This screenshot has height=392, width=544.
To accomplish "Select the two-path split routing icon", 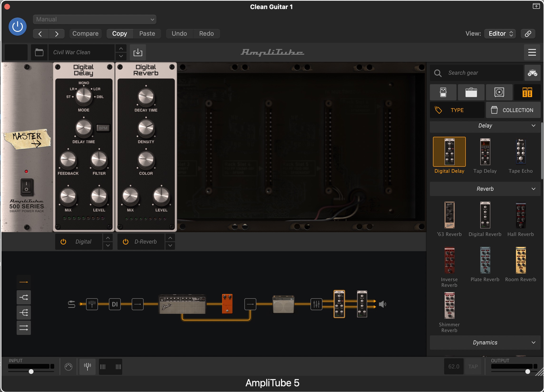I will point(24,298).
